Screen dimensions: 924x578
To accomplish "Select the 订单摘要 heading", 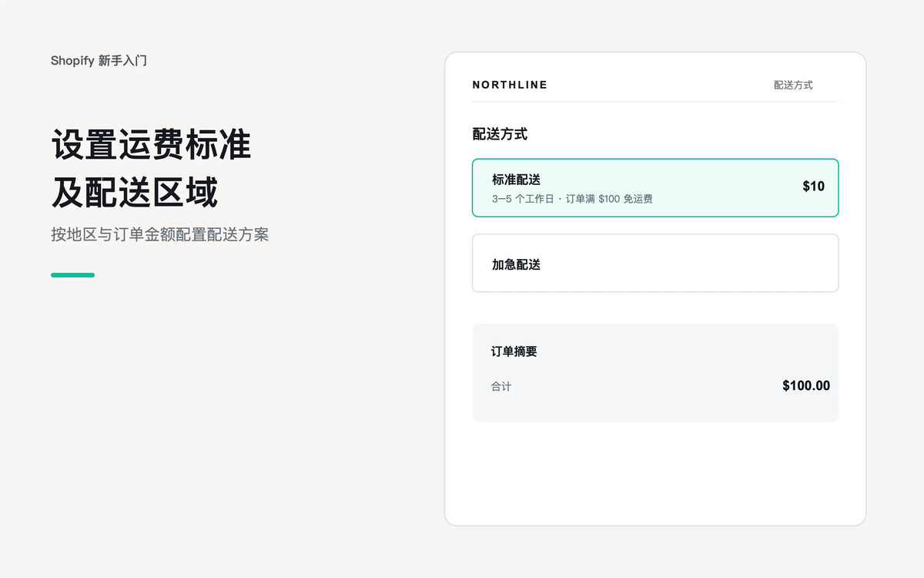I will coord(514,351).
